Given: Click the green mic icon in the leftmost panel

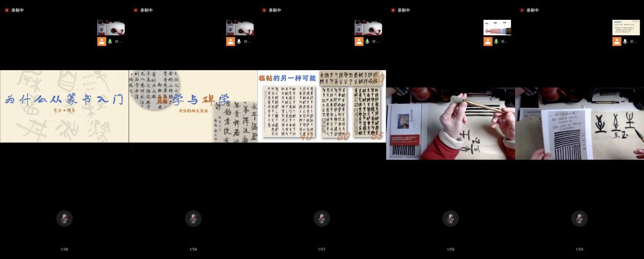Looking at the screenshot, I should tap(110, 41).
